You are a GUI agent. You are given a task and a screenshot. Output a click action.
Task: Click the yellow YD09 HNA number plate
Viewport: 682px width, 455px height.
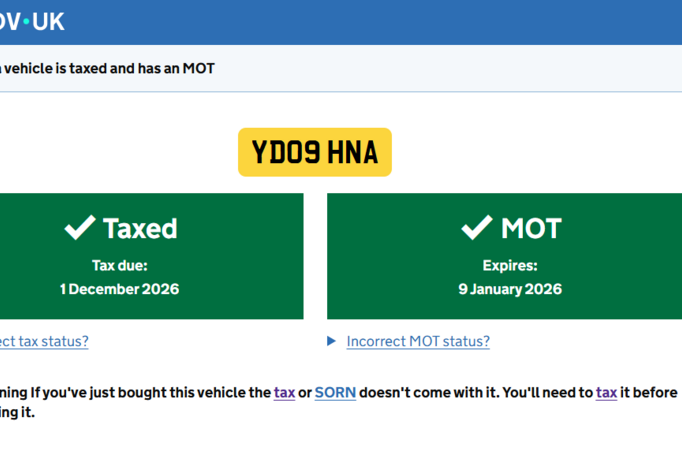314,152
